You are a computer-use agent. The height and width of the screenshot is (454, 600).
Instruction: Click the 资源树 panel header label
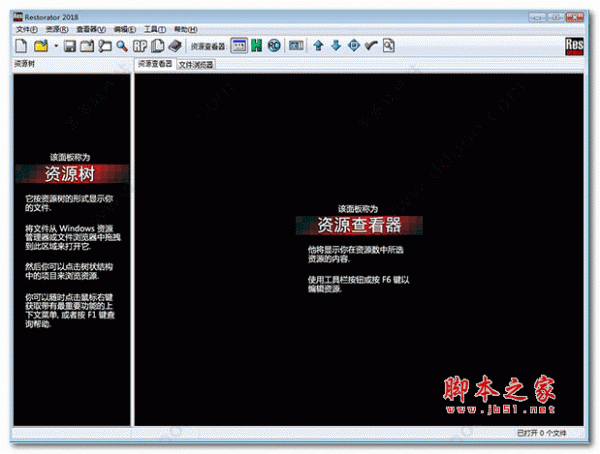point(24,64)
